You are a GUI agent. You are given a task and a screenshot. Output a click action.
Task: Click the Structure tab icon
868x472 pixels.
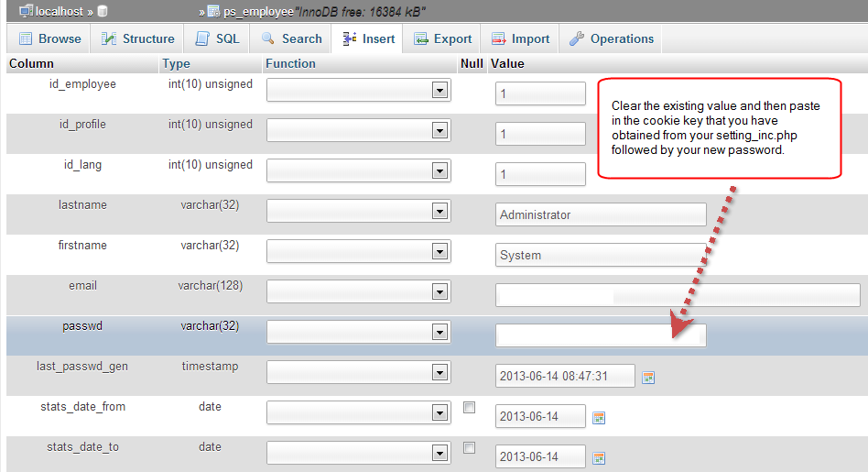click(x=108, y=38)
